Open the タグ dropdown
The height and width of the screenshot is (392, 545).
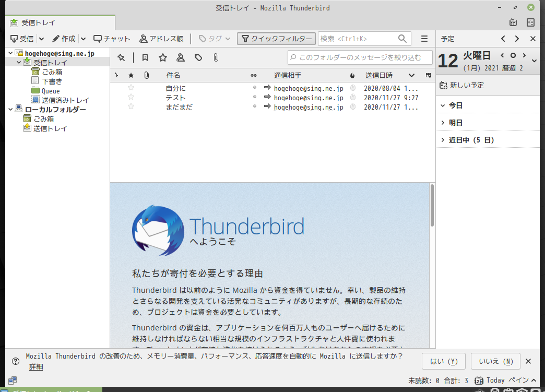[215, 39]
